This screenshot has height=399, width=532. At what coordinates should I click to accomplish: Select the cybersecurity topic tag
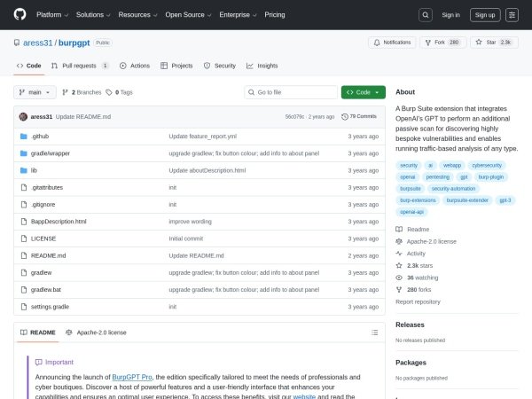[x=487, y=165]
